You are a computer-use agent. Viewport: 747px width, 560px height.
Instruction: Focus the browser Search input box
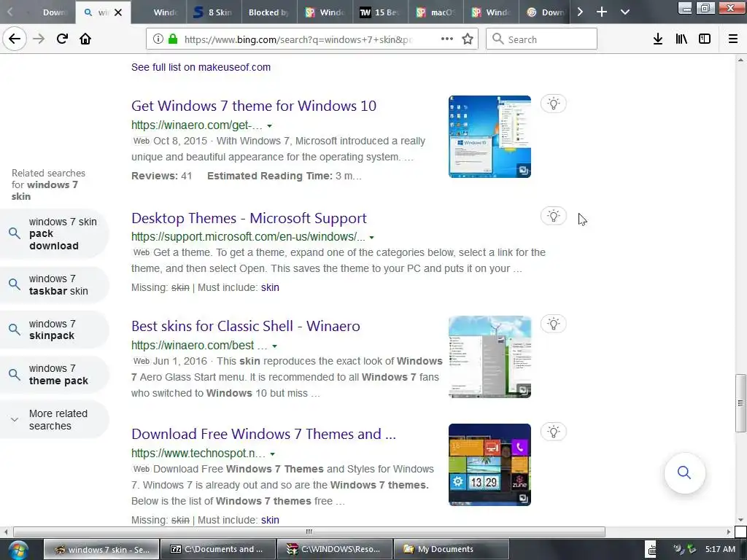click(542, 39)
